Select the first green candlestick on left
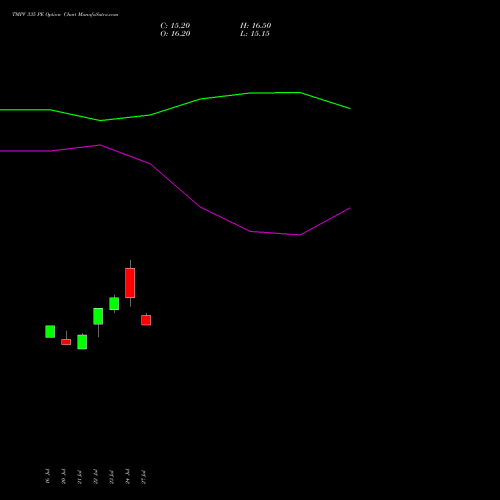This screenshot has height=500, width=500. [x=50, y=332]
